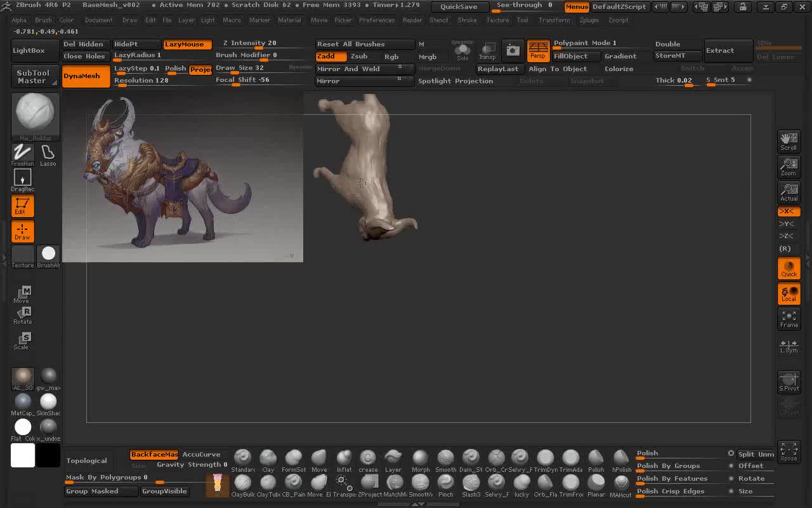Open the Brush menu
The height and width of the screenshot is (508, 812).
point(43,20)
